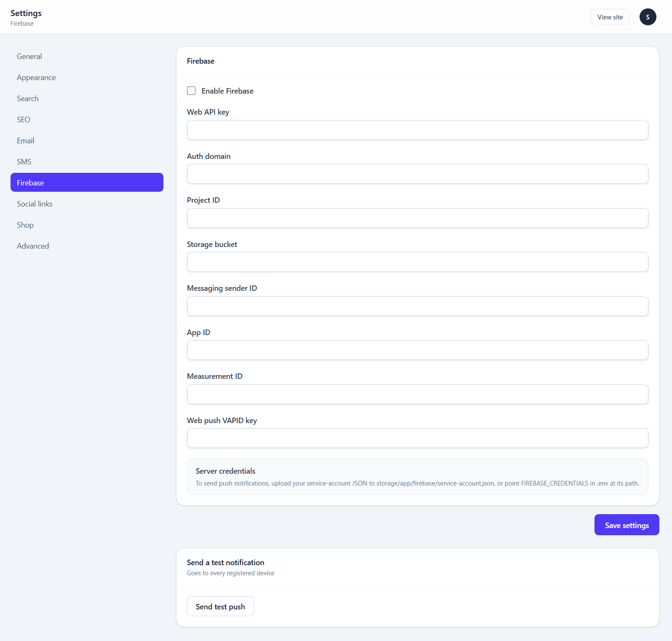The image size is (672, 641).
Task: Click the Storage bucket input
Action: coord(418,262)
